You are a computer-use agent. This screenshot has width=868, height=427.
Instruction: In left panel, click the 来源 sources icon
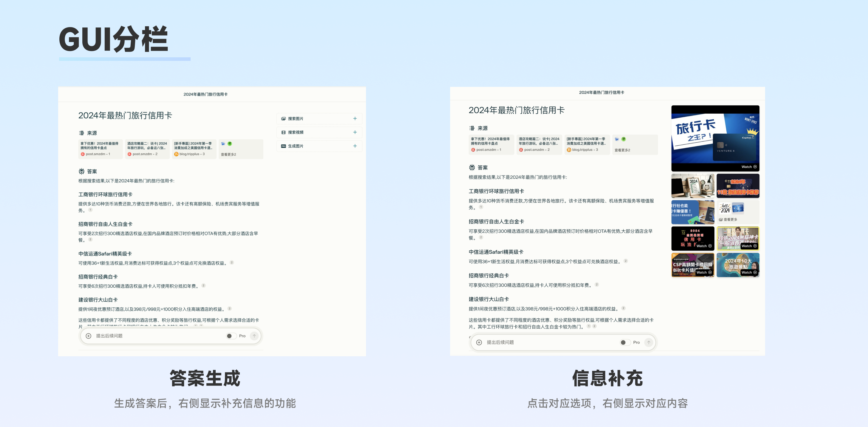pyautogui.click(x=81, y=133)
